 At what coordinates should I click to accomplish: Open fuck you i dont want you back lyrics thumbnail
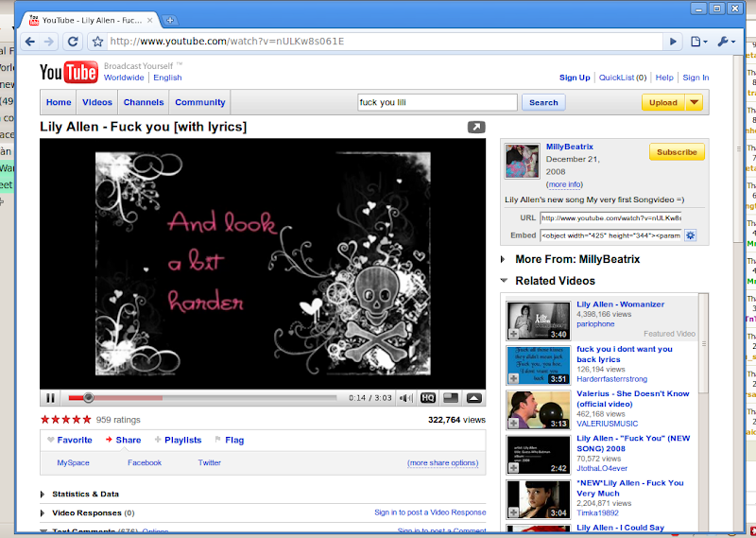point(538,365)
